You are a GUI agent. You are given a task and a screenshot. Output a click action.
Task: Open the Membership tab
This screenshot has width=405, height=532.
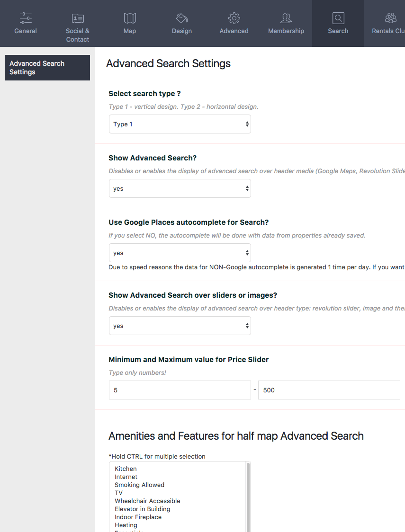(286, 24)
